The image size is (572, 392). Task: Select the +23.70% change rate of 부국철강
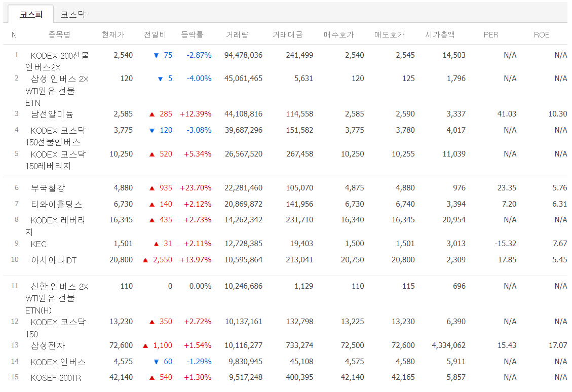(x=196, y=188)
